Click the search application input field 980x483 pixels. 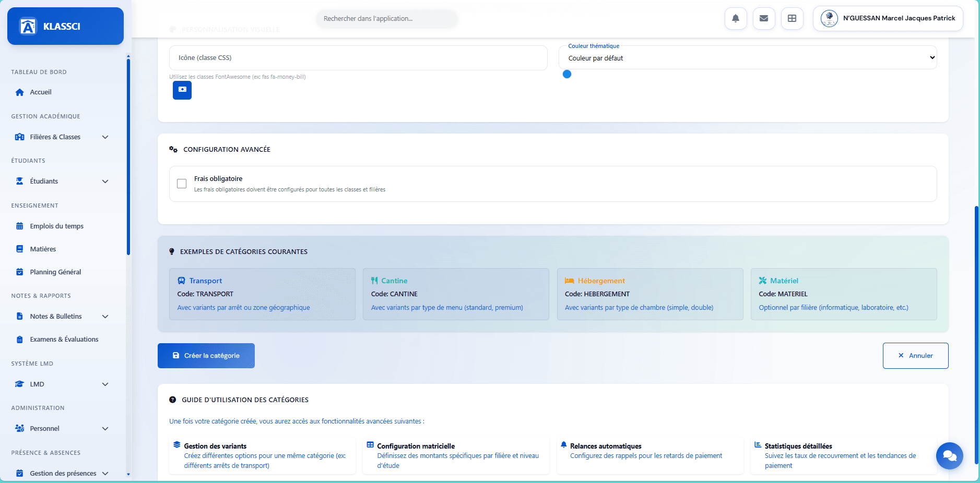[386, 18]
